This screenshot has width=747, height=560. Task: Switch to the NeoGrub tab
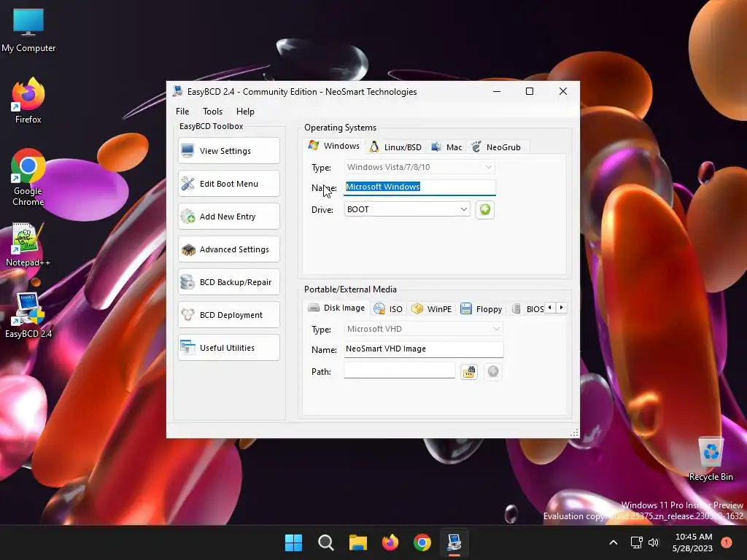tap(496, 147)
